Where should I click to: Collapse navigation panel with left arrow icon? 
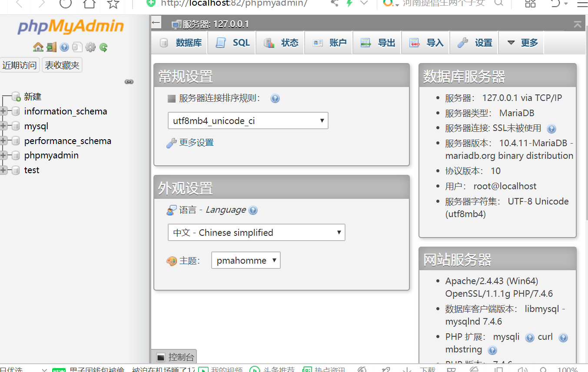tap(156, 23)
